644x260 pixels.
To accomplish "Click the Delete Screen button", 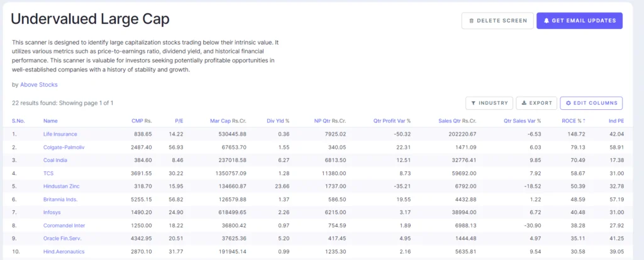I will point(497,21).
